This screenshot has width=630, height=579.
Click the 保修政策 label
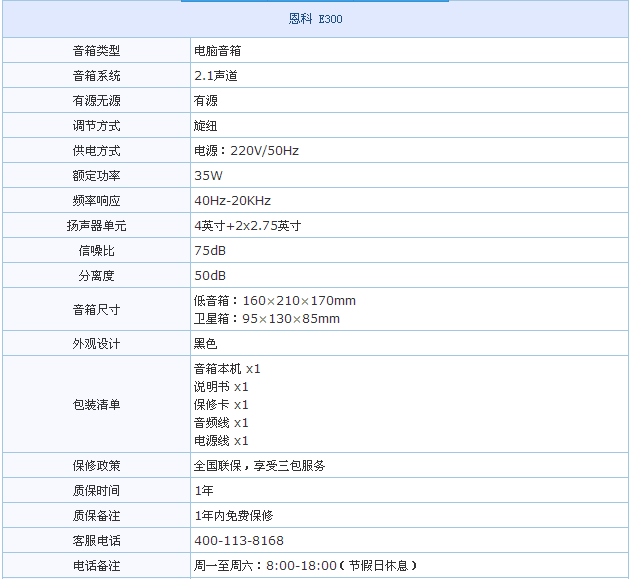[96, 466]
